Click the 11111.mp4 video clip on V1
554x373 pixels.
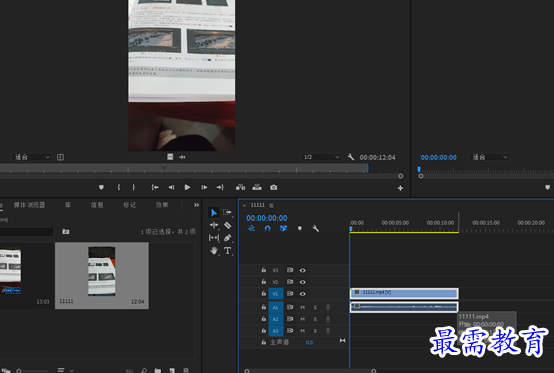tap(404, 293)
